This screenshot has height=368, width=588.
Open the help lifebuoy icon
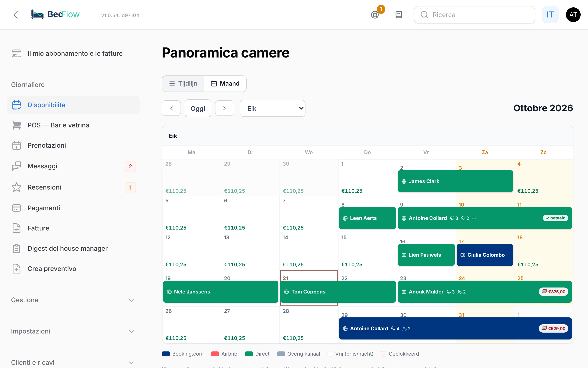pyautogui.click(x=375, y=15)
